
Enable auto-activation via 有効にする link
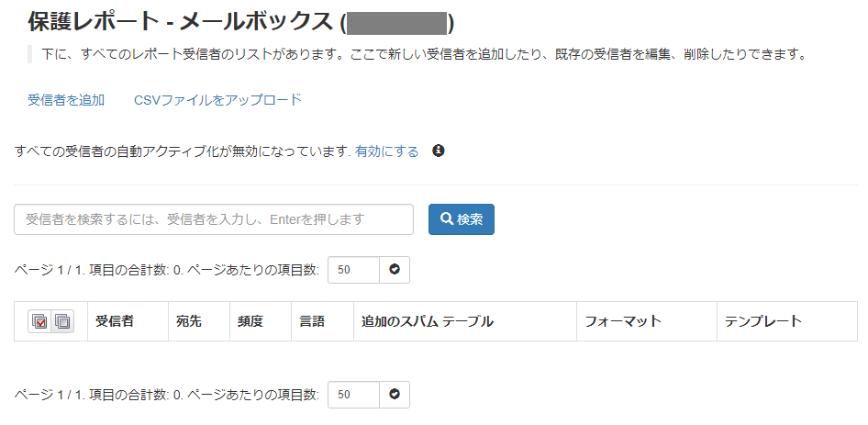[387, 151]
